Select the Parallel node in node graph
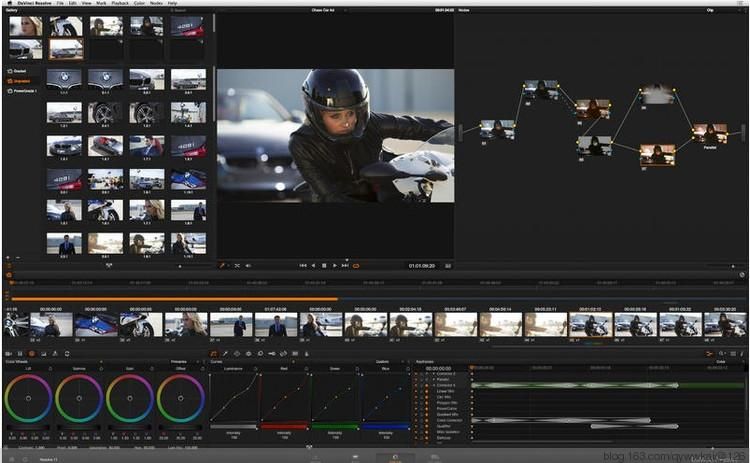This screenshot has height=463, width=750. [x=709, y=133]
